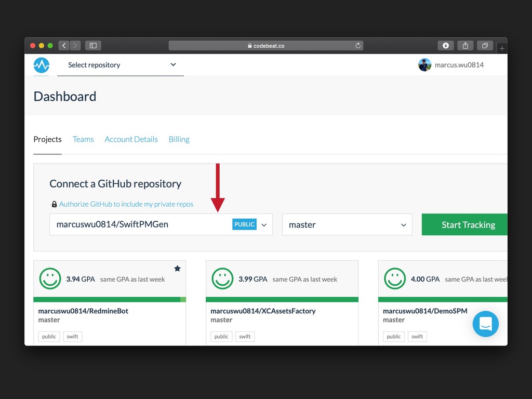Click Authorize GitHub to include private repos
Image resolution: width=532 pixels, height=399 pixels.
[x=126, y=204]
